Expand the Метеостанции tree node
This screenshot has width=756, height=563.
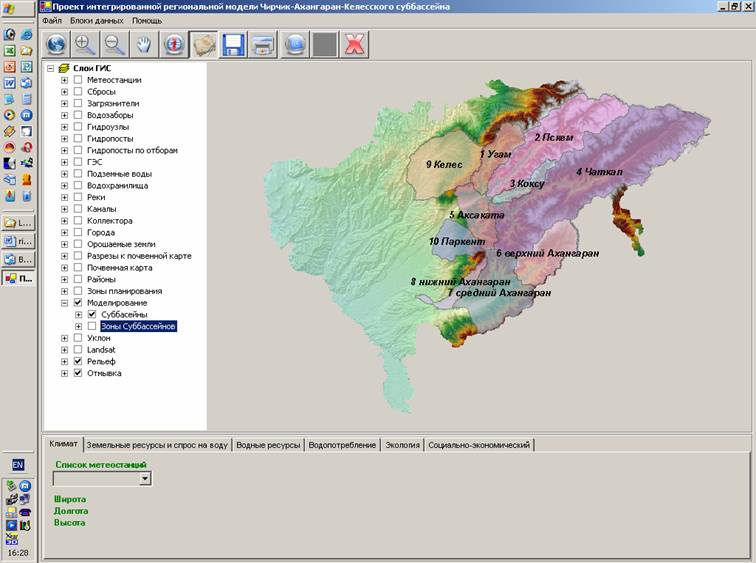pos(65,80)
